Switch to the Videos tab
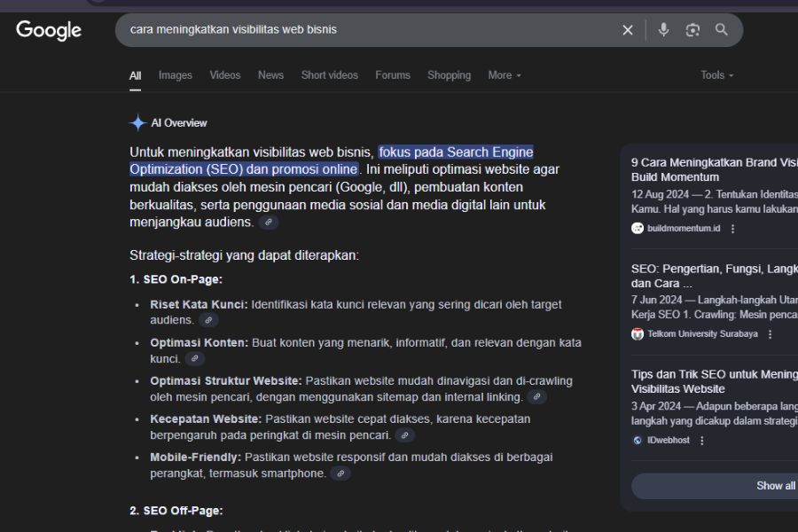This screenshot has width=798, height=532. click(224, 75)
